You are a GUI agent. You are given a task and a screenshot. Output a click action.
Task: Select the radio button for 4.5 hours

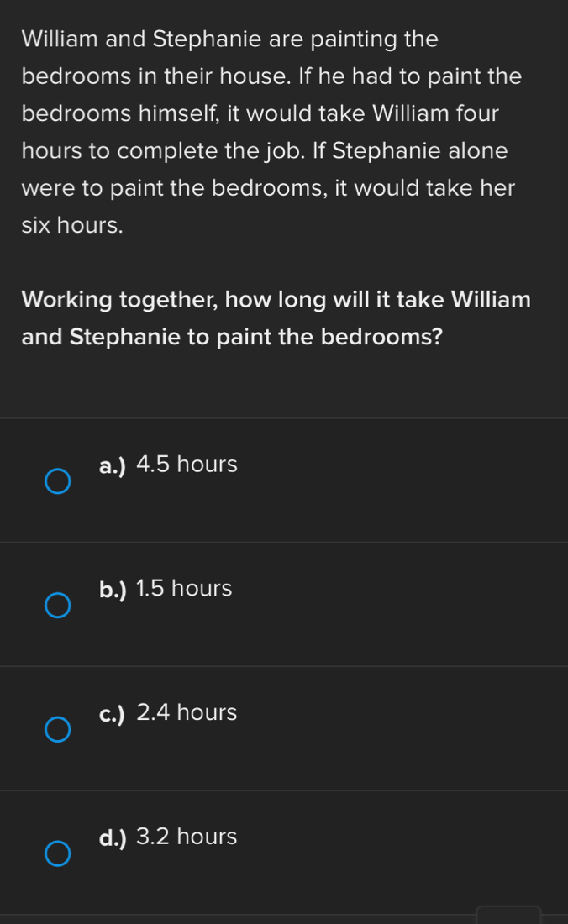(57, 482)
